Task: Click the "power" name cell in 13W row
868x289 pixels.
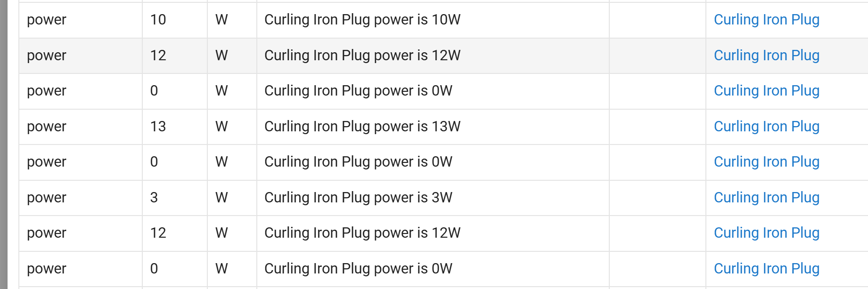Action: (47, 127)
